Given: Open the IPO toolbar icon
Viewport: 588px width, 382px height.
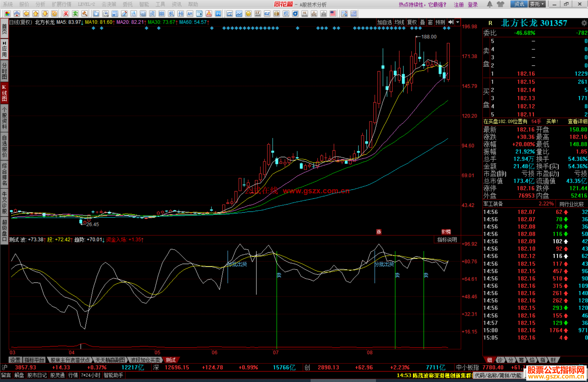Looking at the screenshot, I should pyautogui.click(x=218, y=14).
